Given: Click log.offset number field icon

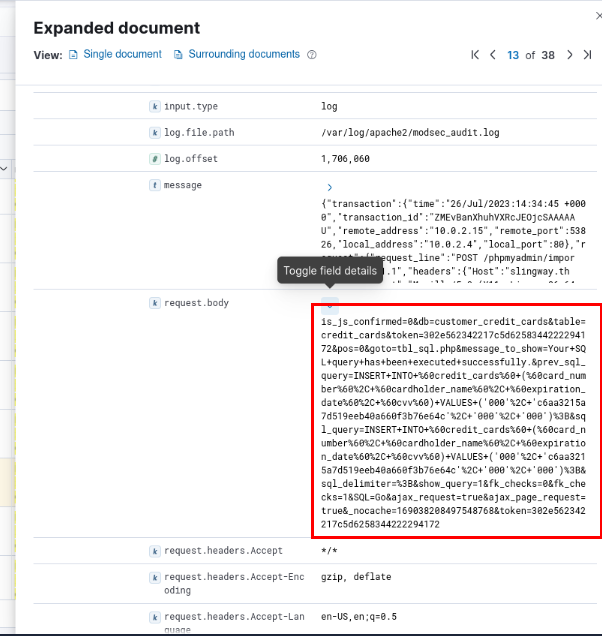Looking at the screenshot, I should (x=155, y=159).
